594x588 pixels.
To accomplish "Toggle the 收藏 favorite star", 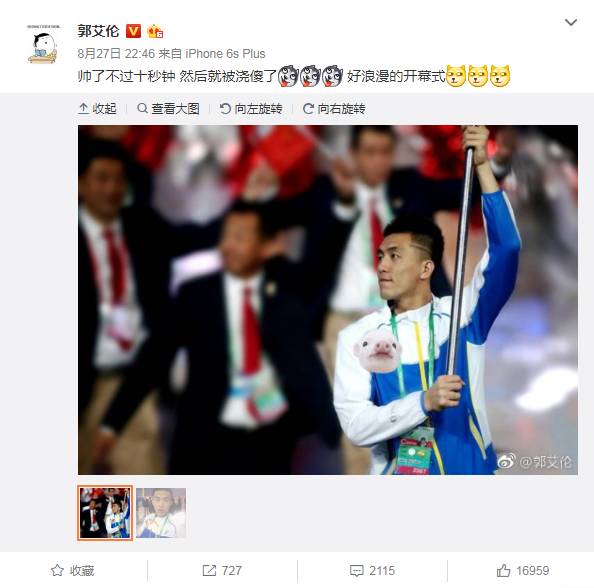I will click(73, 570).
